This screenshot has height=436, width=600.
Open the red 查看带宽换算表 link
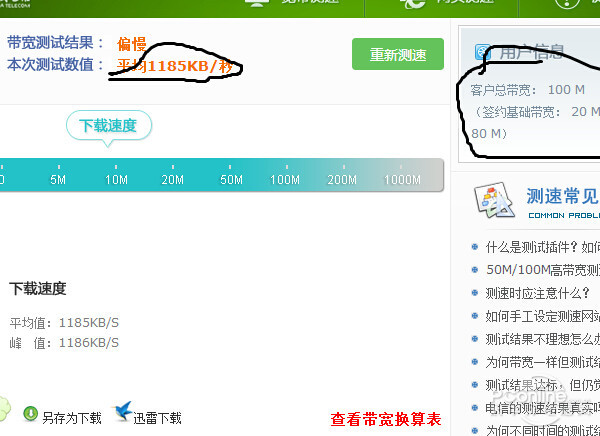385,418
